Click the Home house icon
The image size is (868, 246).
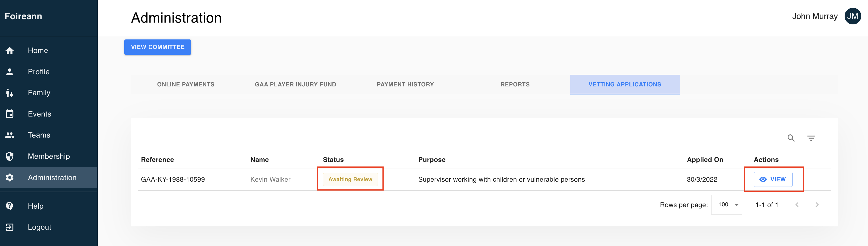(10, 51)
